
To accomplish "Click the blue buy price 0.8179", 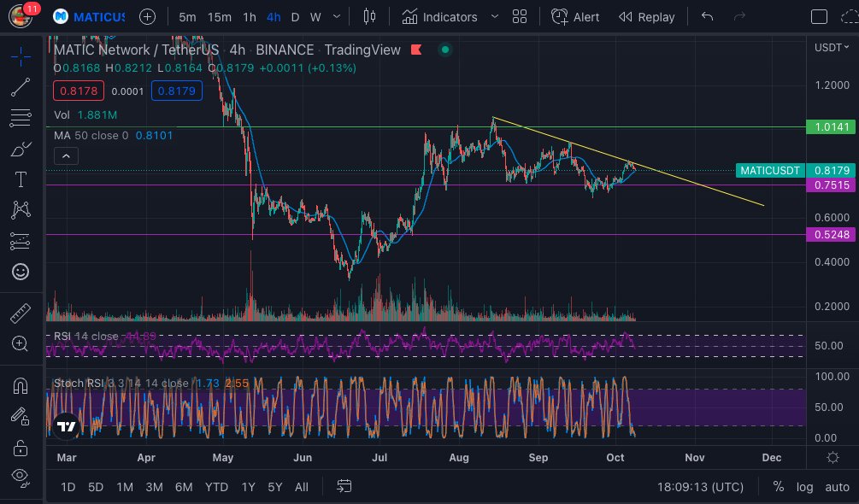I will pos(176,91).
